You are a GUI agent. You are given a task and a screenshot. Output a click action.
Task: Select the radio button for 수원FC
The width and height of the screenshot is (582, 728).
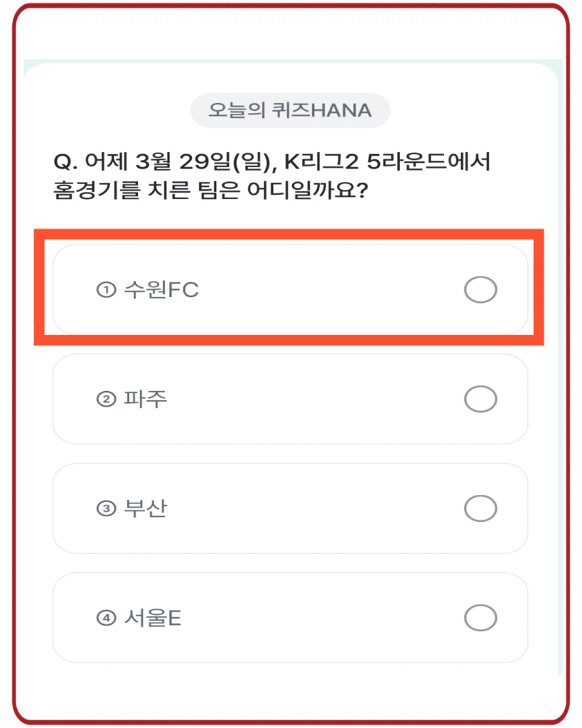pos(482,289)
